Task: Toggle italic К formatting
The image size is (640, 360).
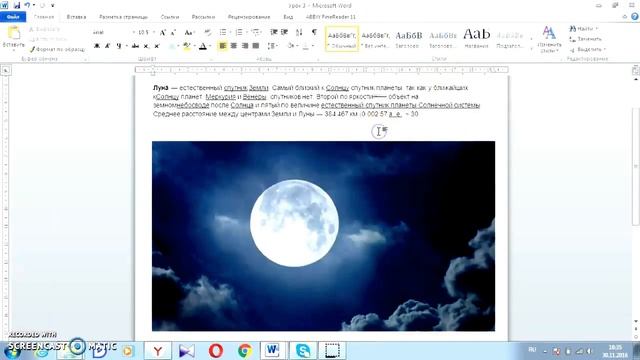Action: click(107, 46)
